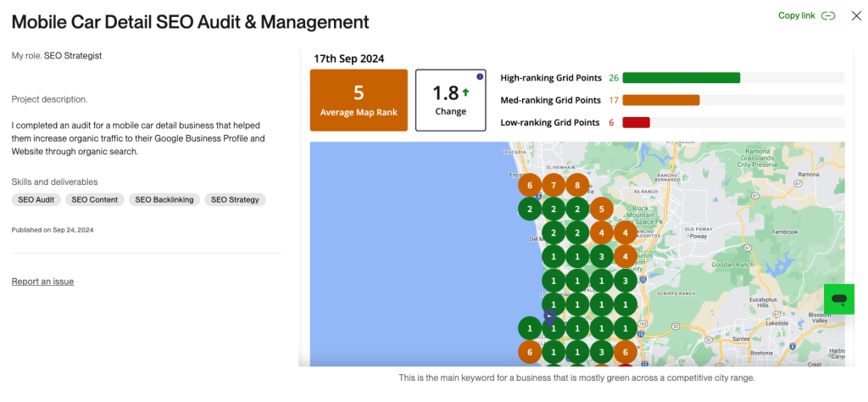This screenshot has height=402, width=868.
Task: Click the Copy link text
Action: 796,15
